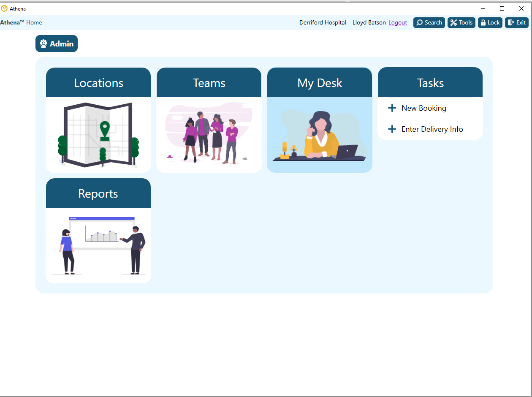Exit the application via Exit label
This screenshot has height=397, width=532.
[521, 23]
